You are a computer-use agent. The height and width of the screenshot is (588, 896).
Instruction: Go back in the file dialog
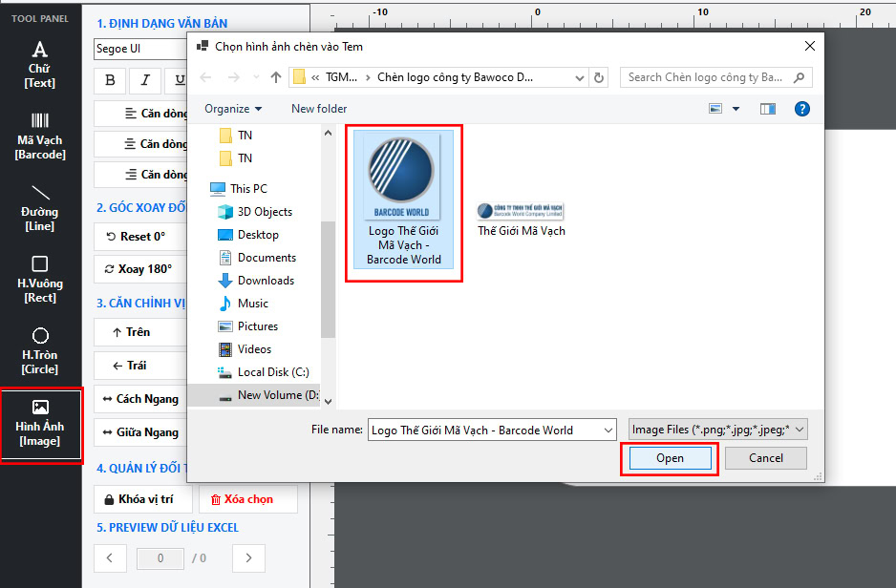[205, 77]
